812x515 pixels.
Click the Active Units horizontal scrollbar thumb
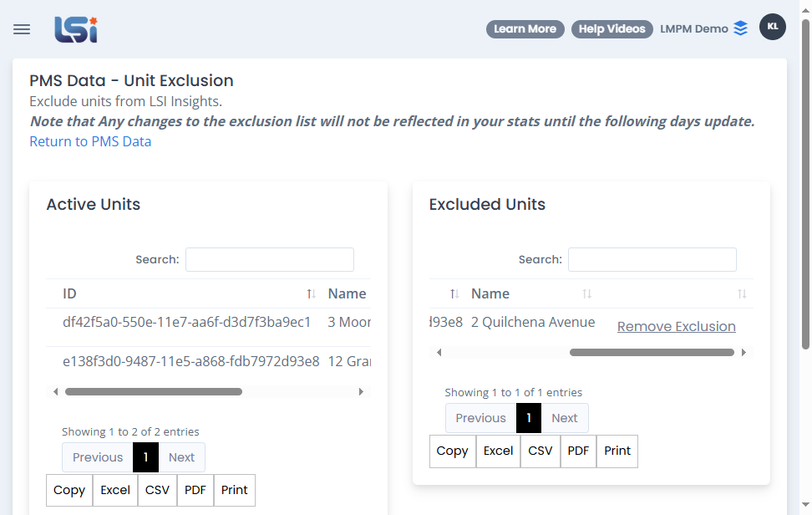[x=153, y=392]
